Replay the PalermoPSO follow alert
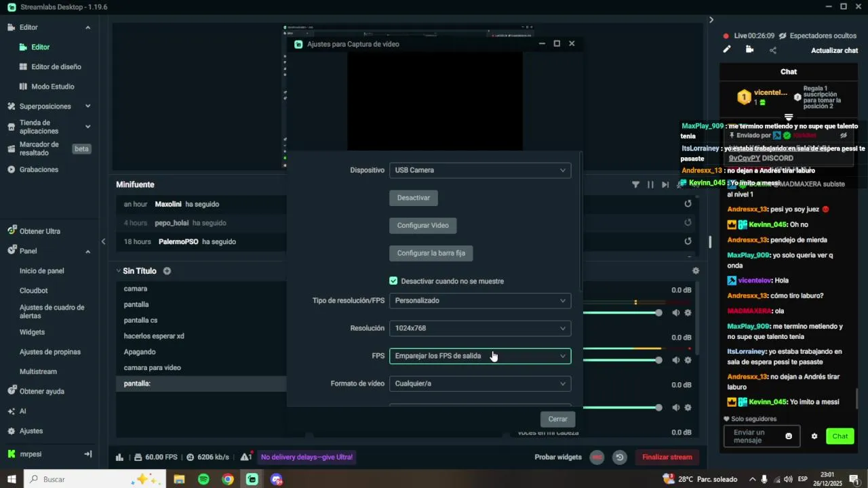 pyautogui.click(x=688, y=241)
